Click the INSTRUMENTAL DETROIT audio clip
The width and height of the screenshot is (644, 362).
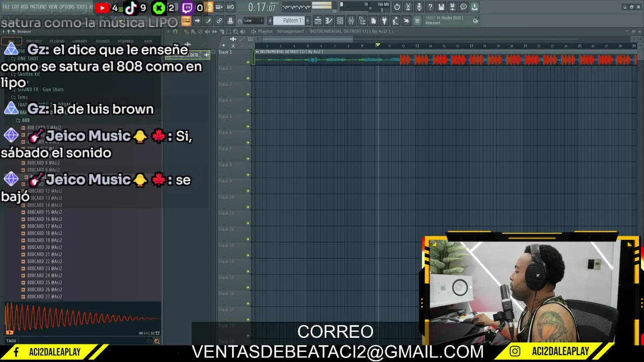point(446,57)
